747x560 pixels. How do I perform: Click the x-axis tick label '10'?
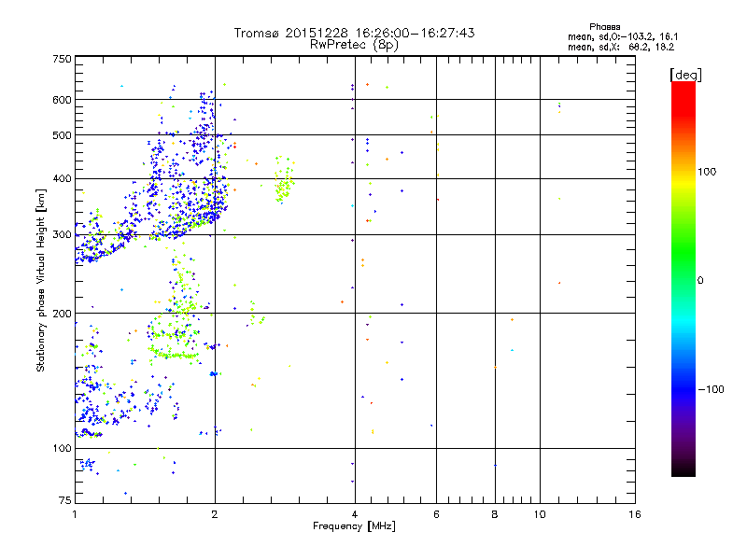coord(540,514)
